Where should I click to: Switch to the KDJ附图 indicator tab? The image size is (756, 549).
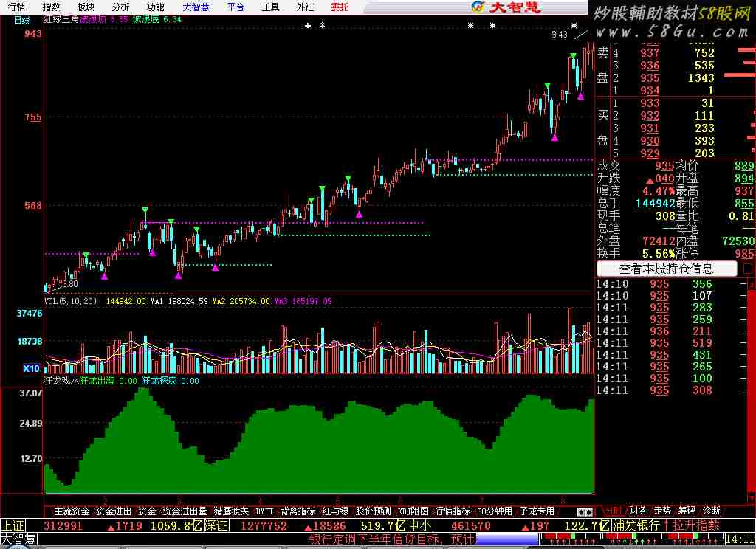413,511
